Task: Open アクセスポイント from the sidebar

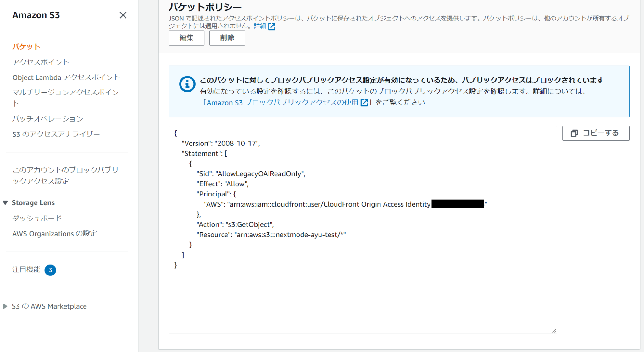Action: pyautogui.click(x=40, y=62)
